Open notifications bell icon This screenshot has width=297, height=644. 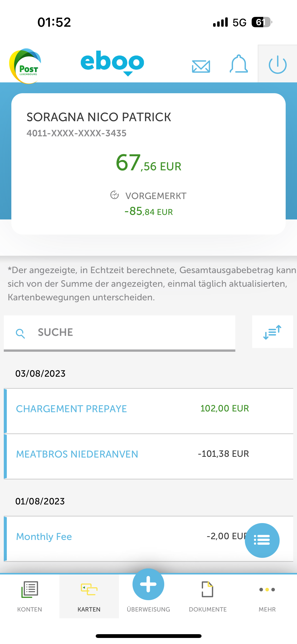[239, 64]
